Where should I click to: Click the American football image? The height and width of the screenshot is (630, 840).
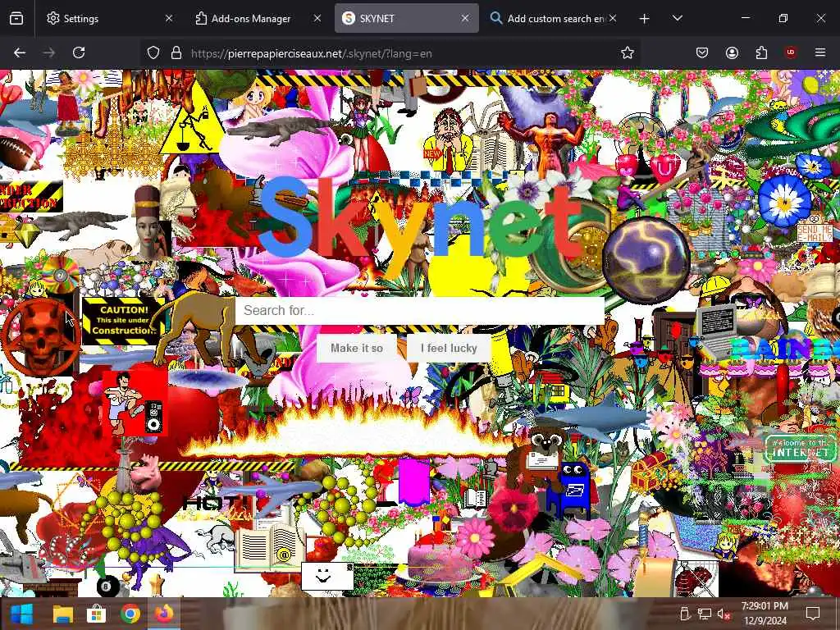point(18,152)
